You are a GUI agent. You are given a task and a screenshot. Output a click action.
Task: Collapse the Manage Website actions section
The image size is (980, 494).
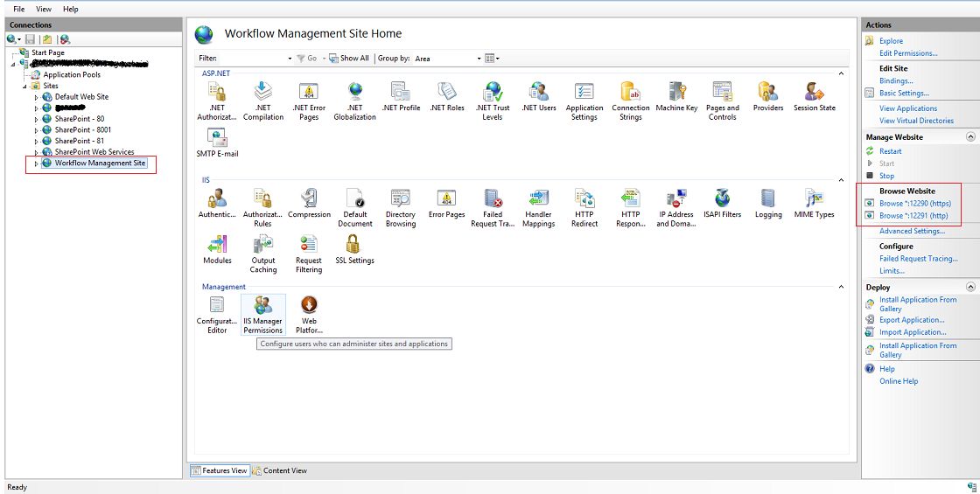[970, 136]
